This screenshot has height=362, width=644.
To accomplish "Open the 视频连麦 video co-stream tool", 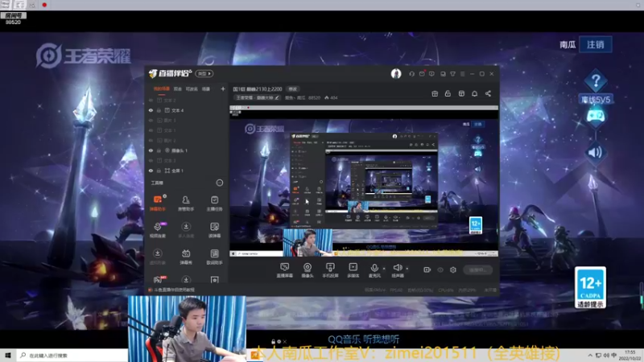I will click(157, 230).
